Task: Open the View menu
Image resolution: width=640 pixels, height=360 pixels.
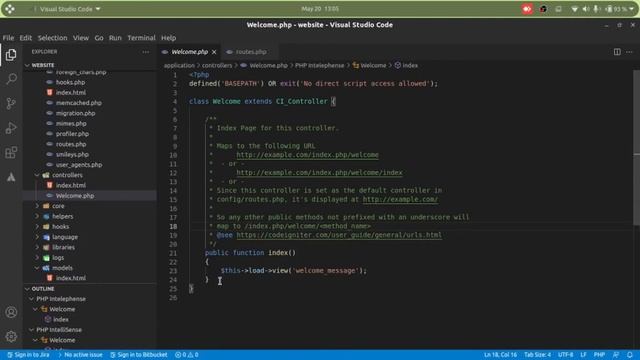Action: pos(81,38)
